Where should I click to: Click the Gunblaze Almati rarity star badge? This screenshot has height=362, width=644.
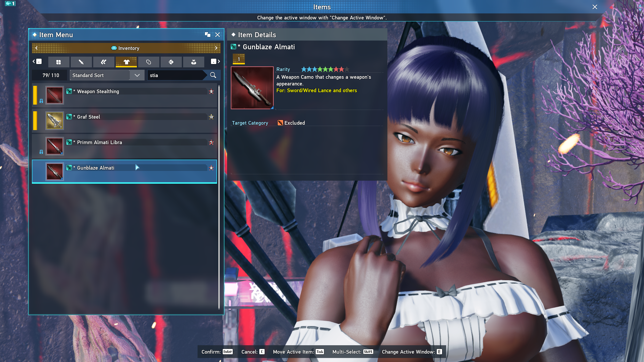pos(211,168)
